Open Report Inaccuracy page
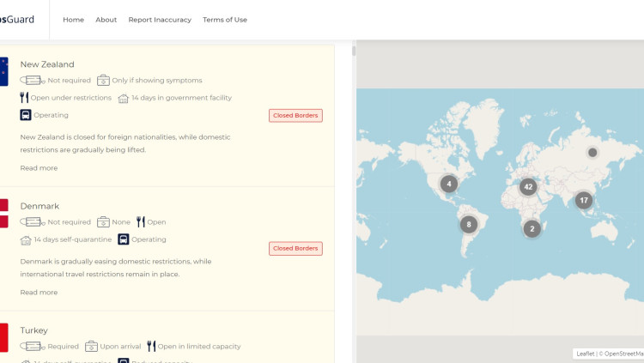 tap(160, 20)
